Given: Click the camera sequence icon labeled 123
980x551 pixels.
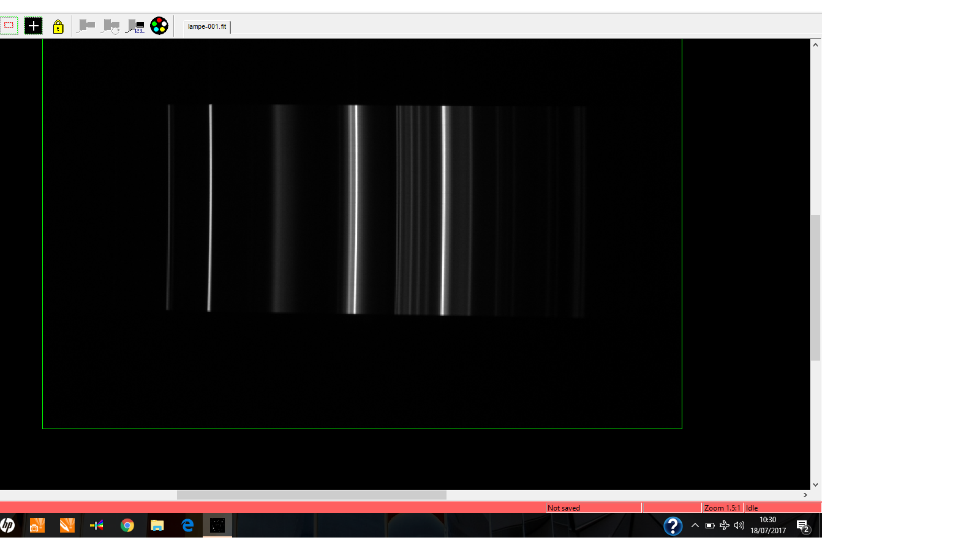Looking at the screenshot, I should 135,26.
